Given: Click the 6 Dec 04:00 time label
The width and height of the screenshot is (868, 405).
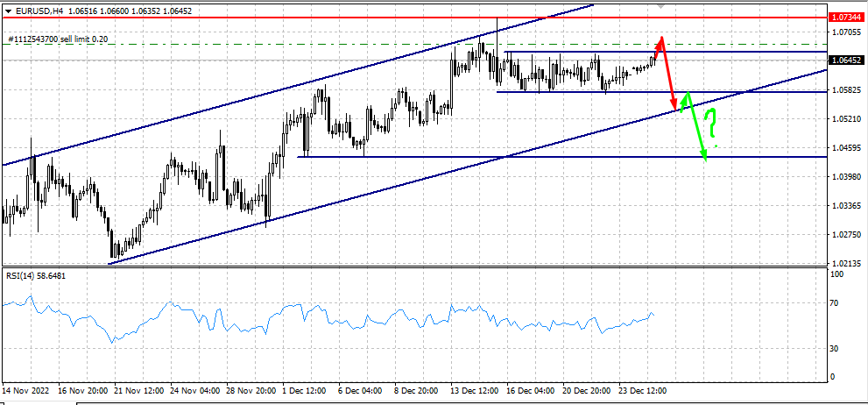Looking at the screenshot, I should pyautogui.click(x=360, y=391).
